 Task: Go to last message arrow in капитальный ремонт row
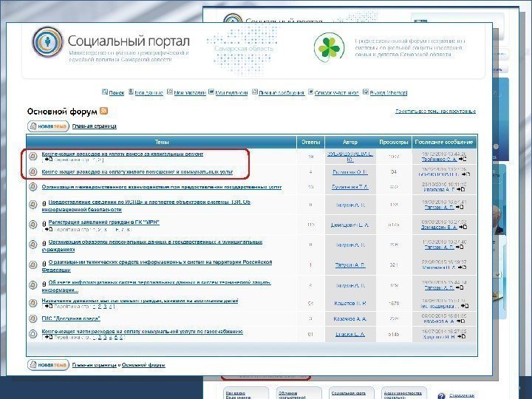(x=462, y=159)
